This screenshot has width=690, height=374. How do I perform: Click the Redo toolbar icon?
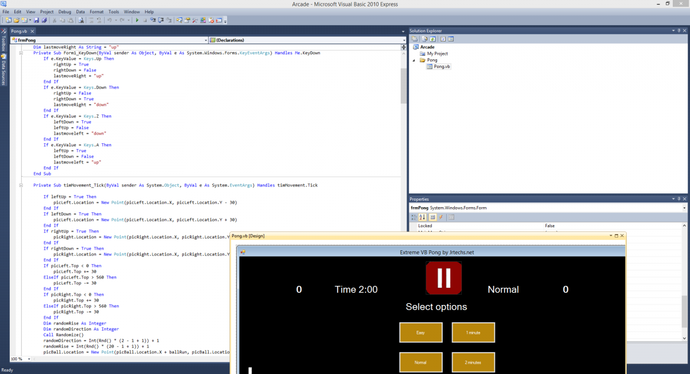pyautogui.click(x=122, y=20)
